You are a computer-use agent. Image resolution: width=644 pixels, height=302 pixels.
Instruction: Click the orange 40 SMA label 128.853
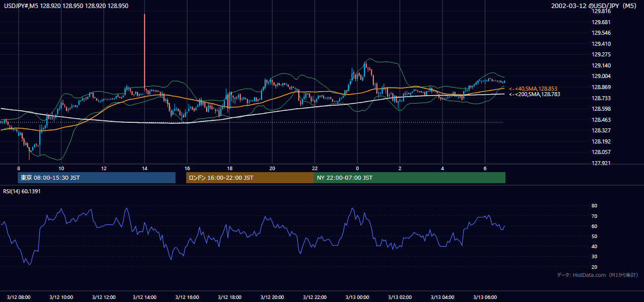coord(533,89)
